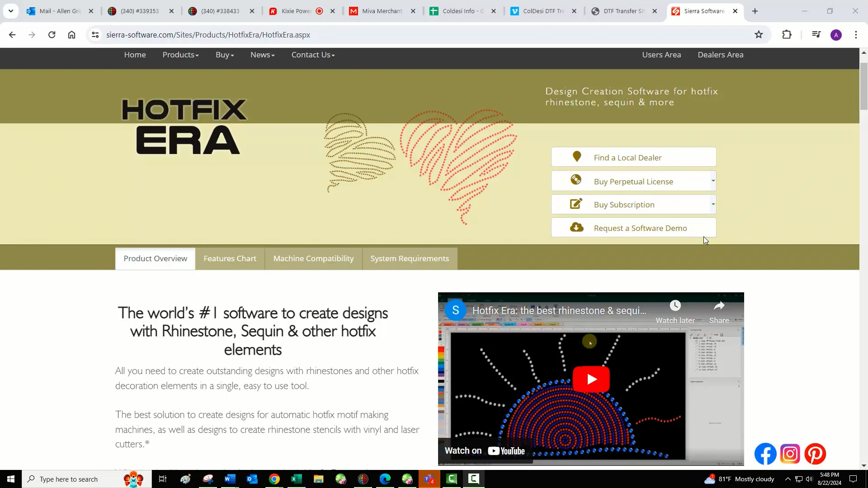Click the cloud download icon on Request a Software Demo

[576, 227]
